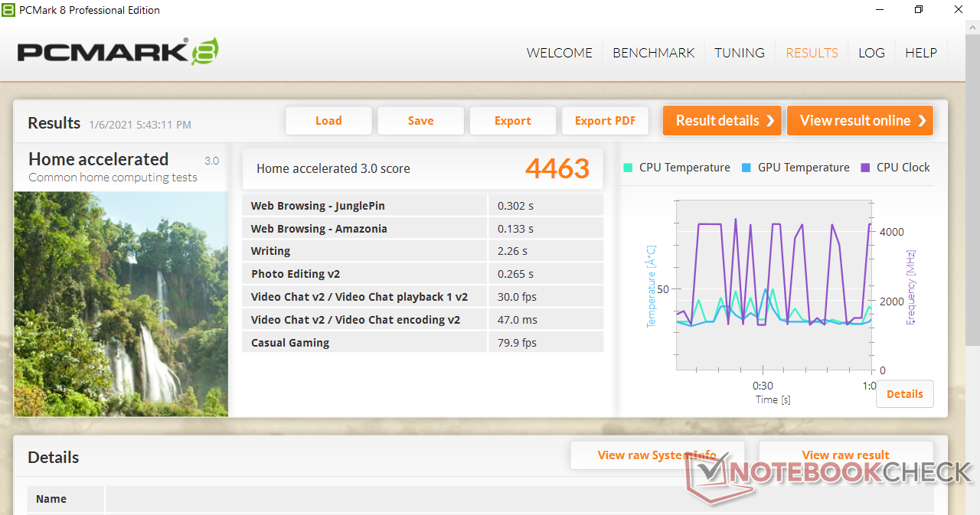Open View result online

(x=860, y=121)
